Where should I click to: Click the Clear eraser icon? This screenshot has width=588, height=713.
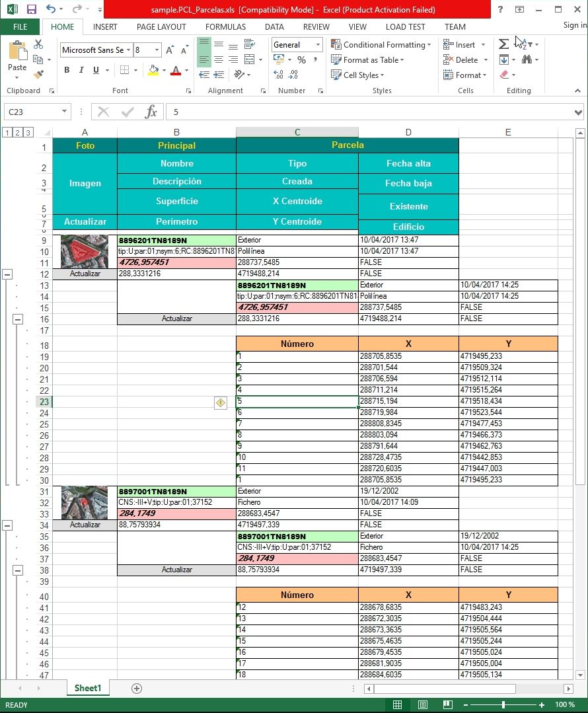coord(504,75)
